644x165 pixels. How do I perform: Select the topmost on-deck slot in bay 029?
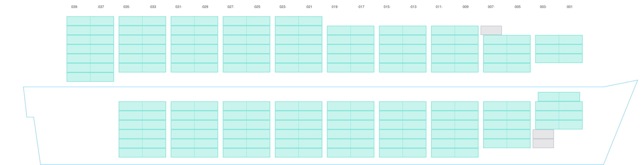pyautogui.click(x=206, y=21)
